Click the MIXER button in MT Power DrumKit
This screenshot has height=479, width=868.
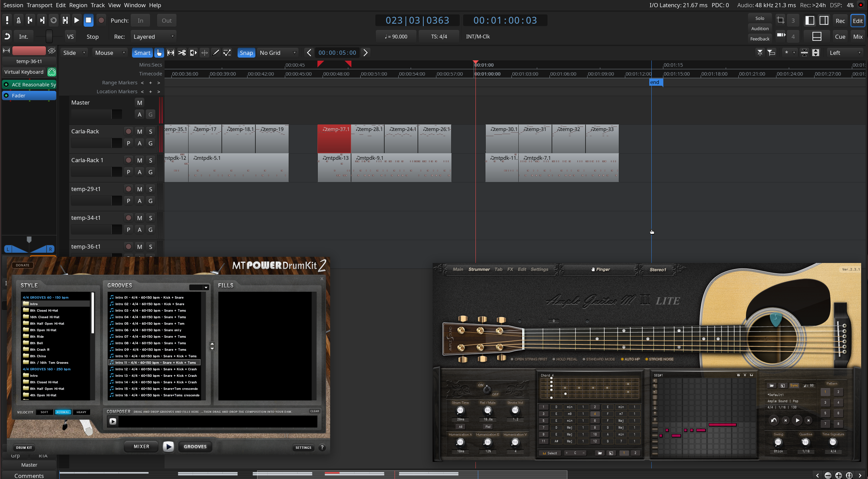142,447
